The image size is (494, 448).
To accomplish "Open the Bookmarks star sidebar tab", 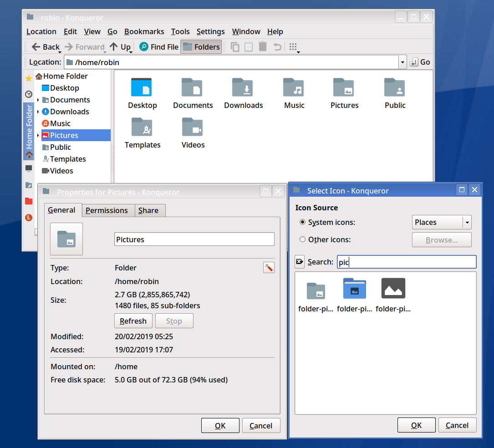I will pos(29,79).
